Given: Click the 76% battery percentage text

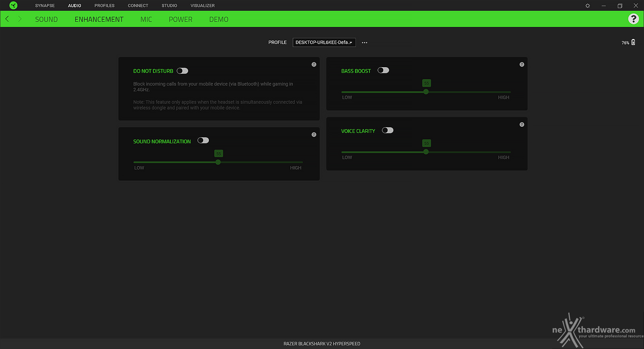Looking at the screenshot, I should point(625,43).
